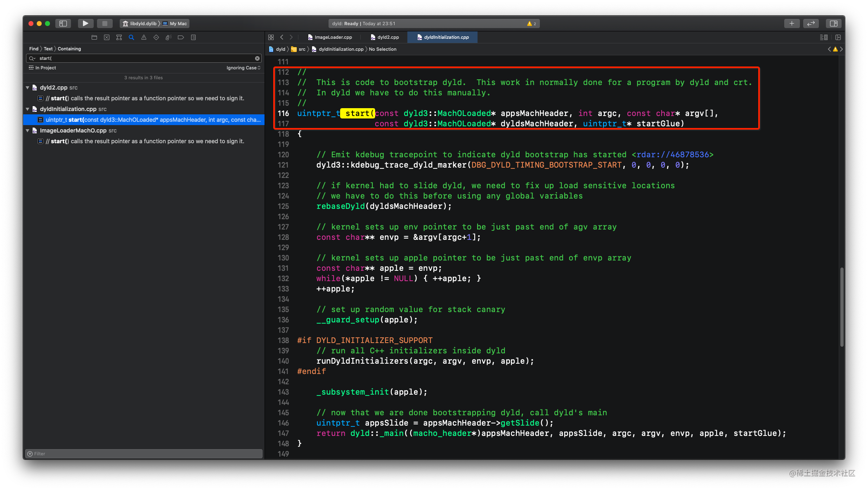Screen dimensions: 868x490
Task: Click the related items grid icon
Action: 271,37
